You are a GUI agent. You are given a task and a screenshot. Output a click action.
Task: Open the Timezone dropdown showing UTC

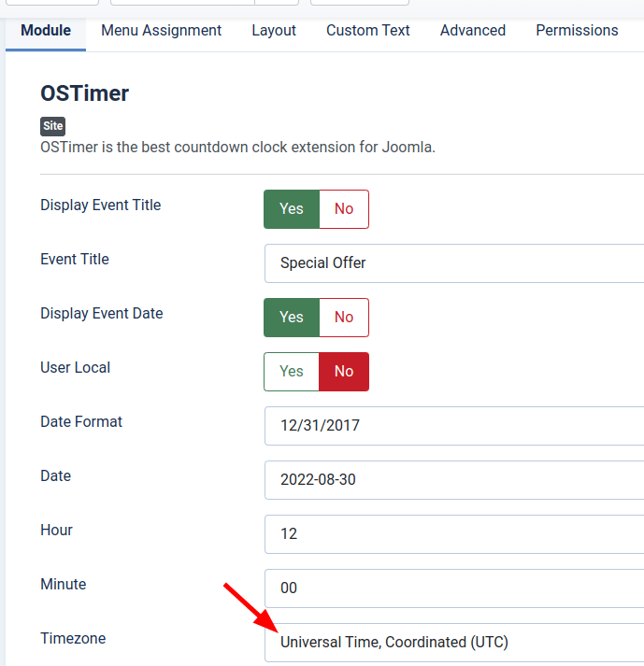pyautogui.click(x=454, y=643)
